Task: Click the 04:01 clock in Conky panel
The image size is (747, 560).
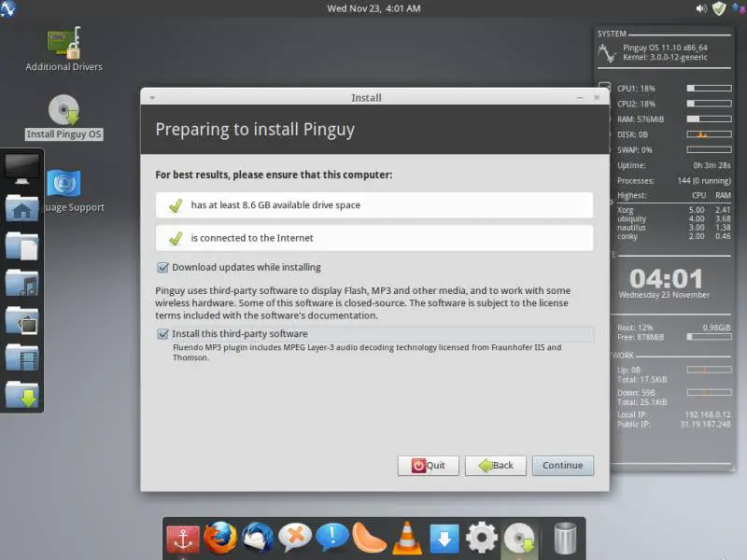Action: pos(666,278)
